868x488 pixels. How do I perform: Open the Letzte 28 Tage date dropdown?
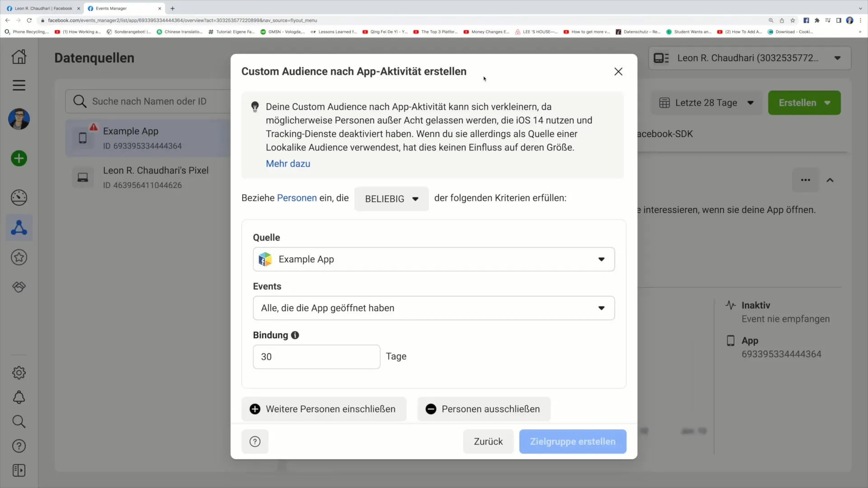coord(706,103)
